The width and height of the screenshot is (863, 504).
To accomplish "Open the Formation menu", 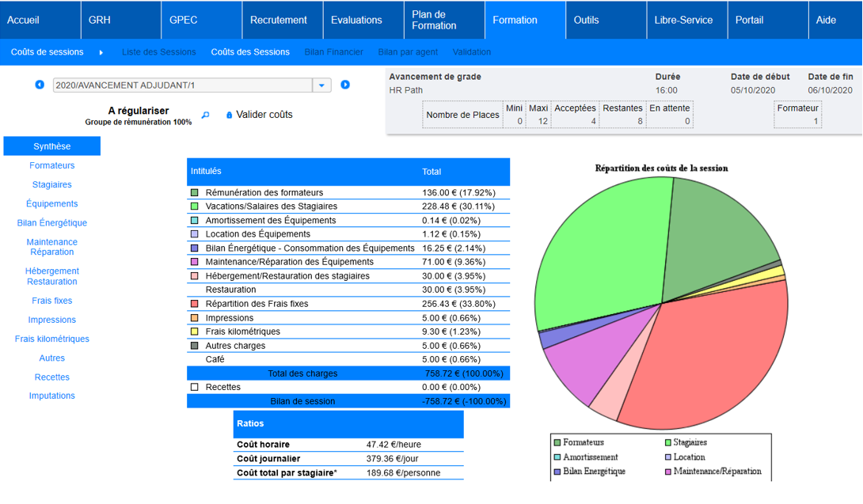I will click(515, 20).
